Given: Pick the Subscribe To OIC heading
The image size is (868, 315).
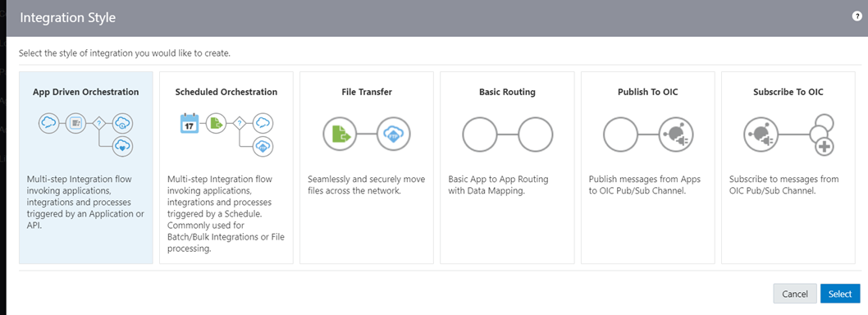Looking at the screenshot, I should coord(788,92).
